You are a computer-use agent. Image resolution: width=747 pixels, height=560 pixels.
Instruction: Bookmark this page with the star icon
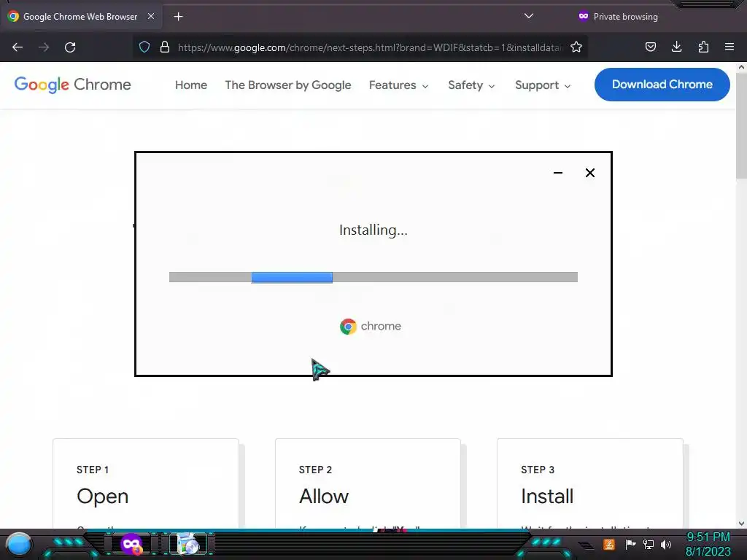point(576,47)
